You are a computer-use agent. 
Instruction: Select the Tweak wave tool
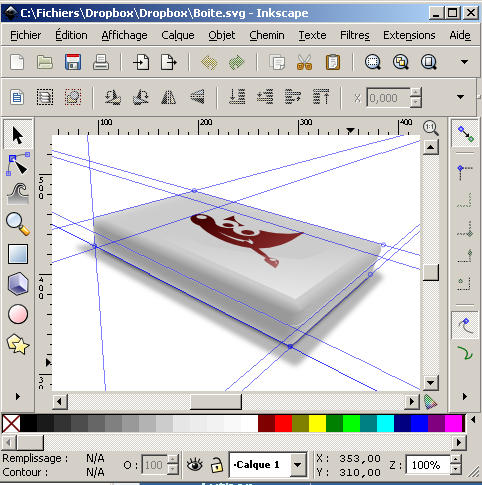18,193
